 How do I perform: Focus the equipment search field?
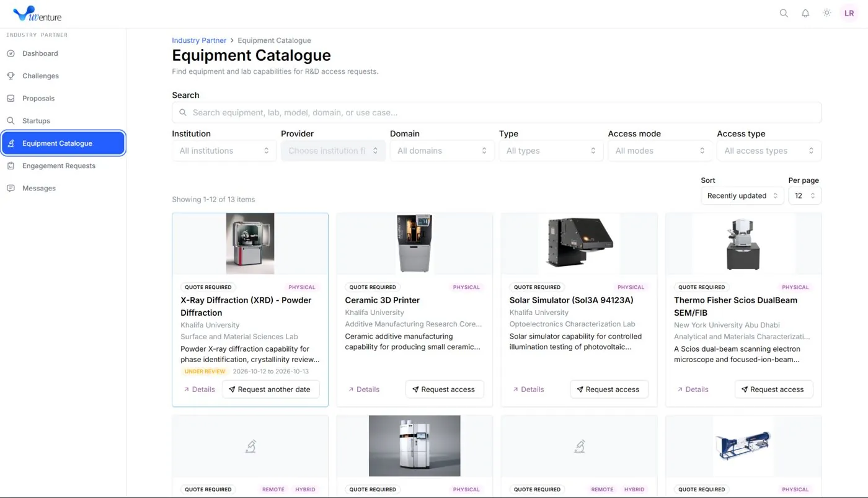pyautogui.click(x=497, y=112)
